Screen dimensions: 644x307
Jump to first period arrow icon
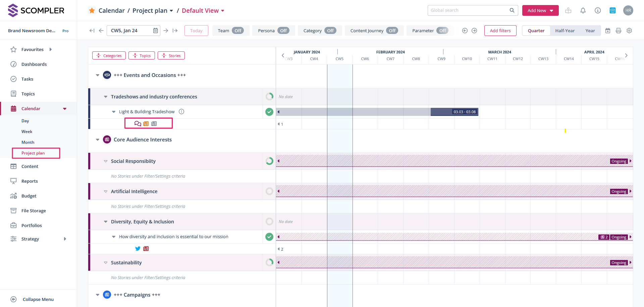tap(92, 31)
